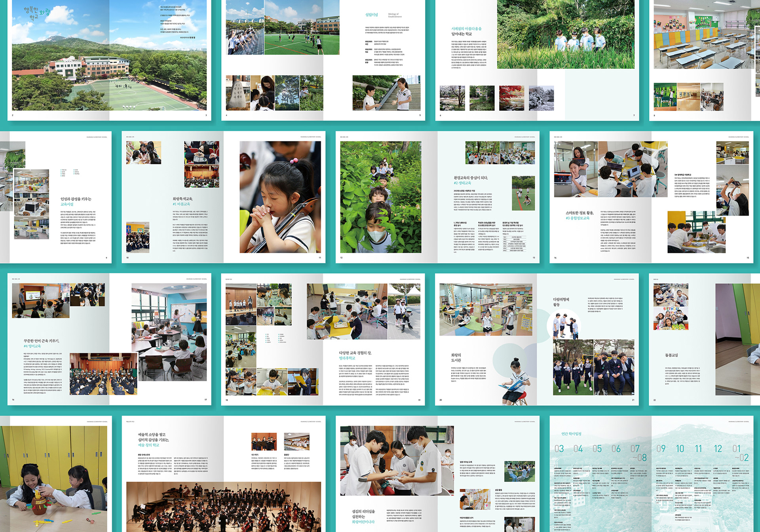The width and height of the screenshot is (760, 532).
Task: Click the '#3 융합정보교육' heading
Action: (578, 218)
